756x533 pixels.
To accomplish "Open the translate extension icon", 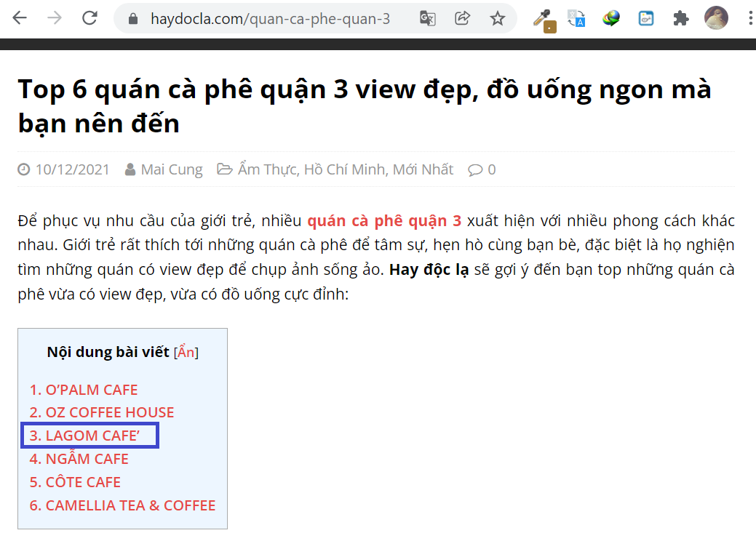I will pyautogui.click(x=577, y=18).
